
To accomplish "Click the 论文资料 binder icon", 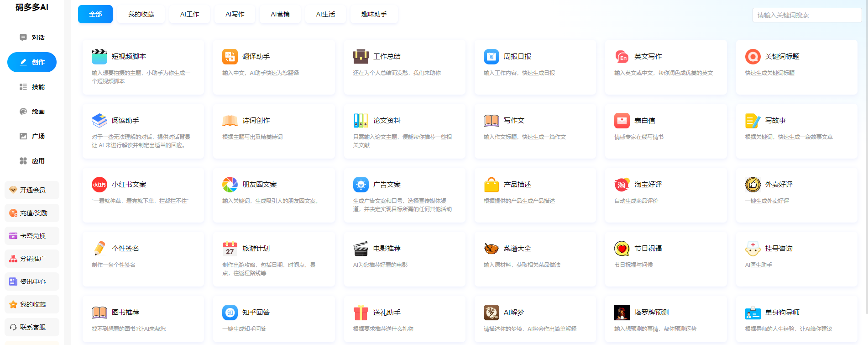I will click(x=361, y=121).
